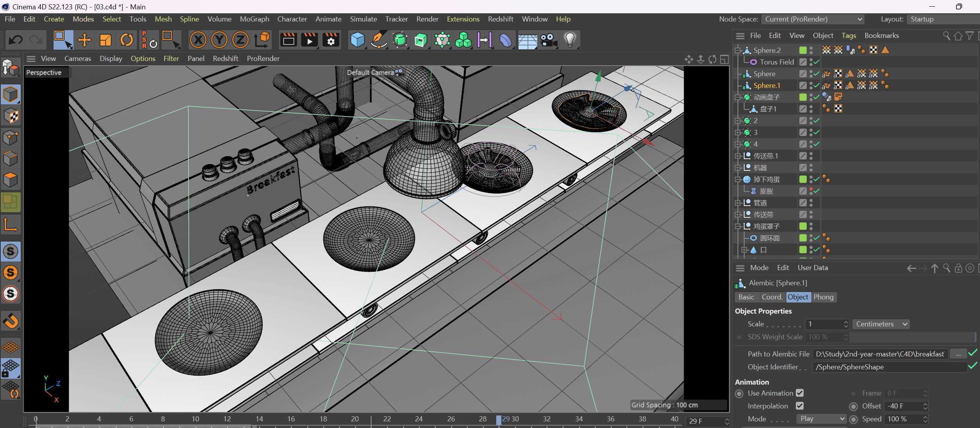Add a Light object

point(570,39)
